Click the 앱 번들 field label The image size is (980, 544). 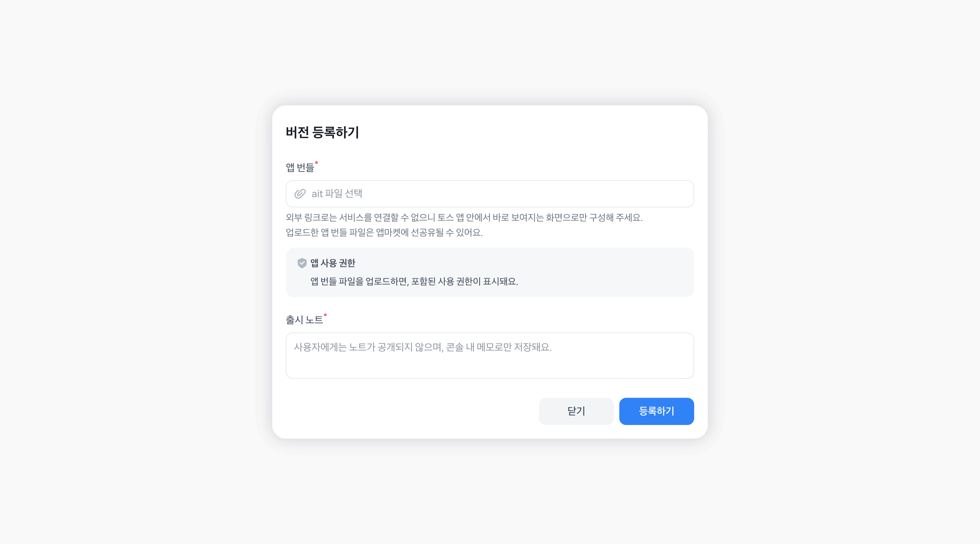(x=300, y=168)
